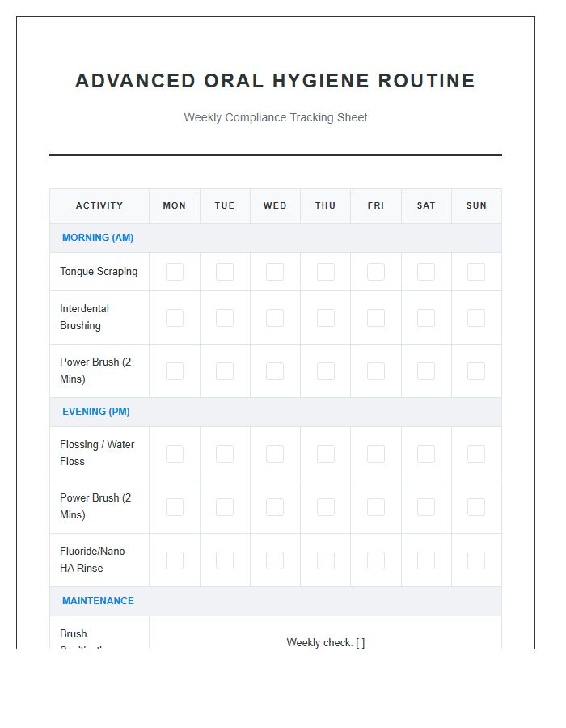
Task: Check Fluoride/Nano-HA Rinse box for Sunday
Action: click(476, 561)
